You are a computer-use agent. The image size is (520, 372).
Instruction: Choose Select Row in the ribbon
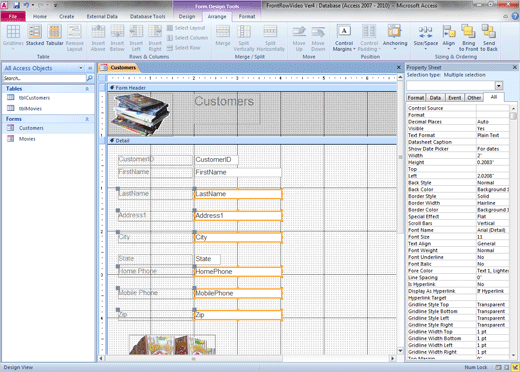pos(184,48)
